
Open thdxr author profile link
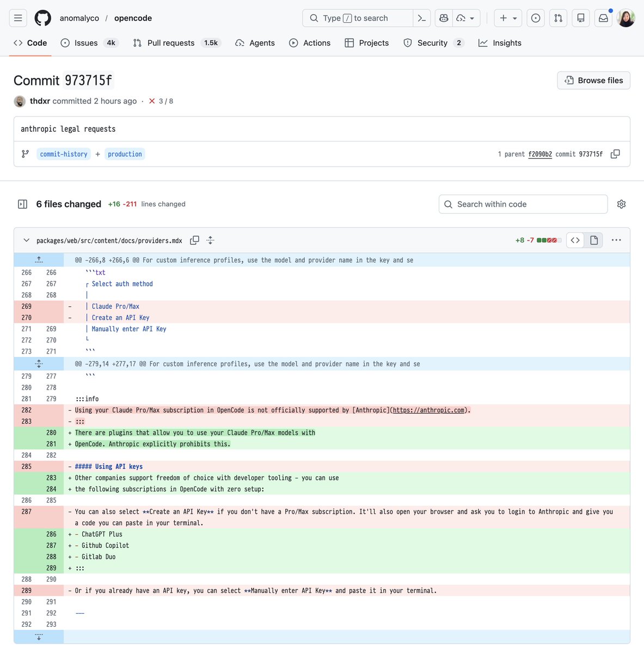pyautogui.click(x=40, y=101)
